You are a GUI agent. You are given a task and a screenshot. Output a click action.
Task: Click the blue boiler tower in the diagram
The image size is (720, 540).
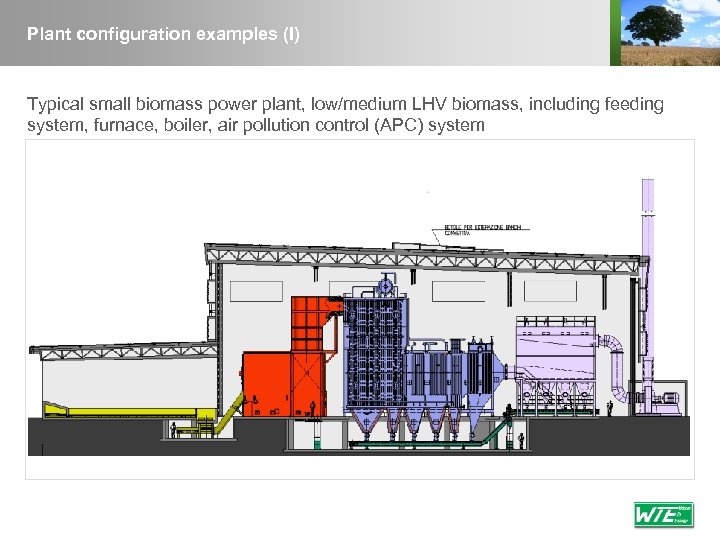[376, 353]
